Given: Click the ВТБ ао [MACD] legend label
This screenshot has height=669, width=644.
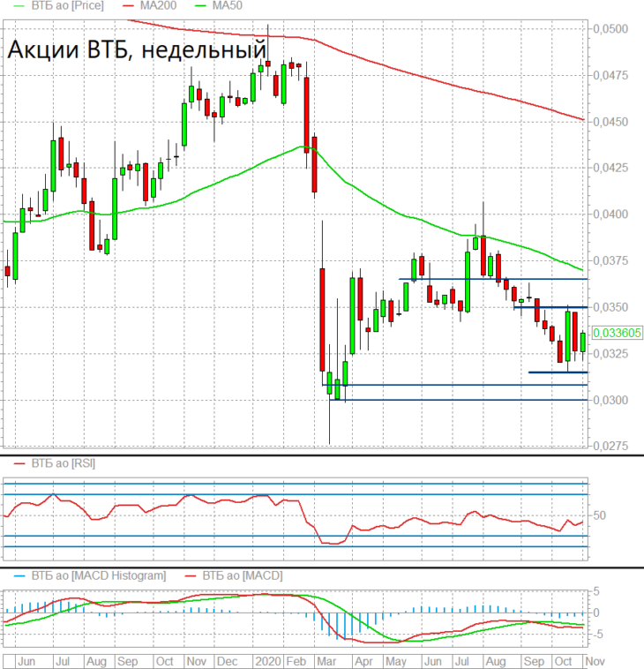Looking at the screenshot, I should click(x=243, y=576).
